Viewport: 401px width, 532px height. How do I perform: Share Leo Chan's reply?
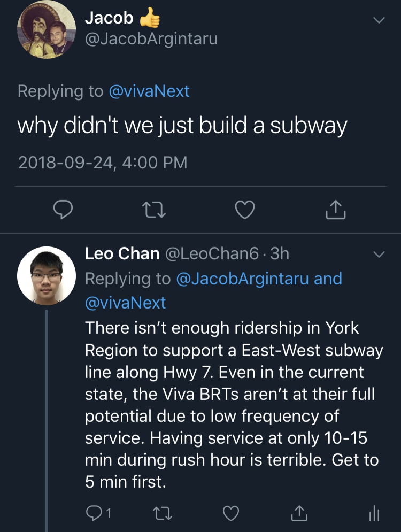point(299,513)
